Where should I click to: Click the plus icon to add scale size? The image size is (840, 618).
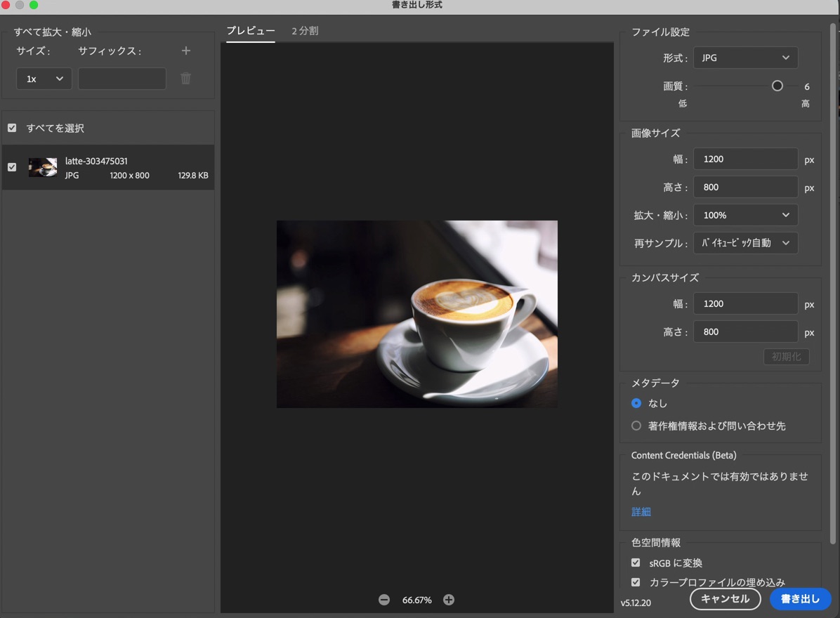[186, 51]
